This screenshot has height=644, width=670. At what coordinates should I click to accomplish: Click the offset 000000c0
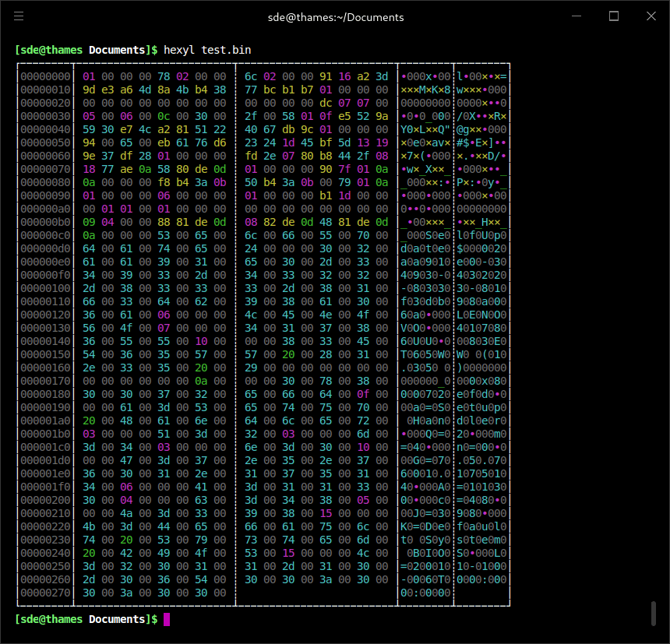(45, 235)
